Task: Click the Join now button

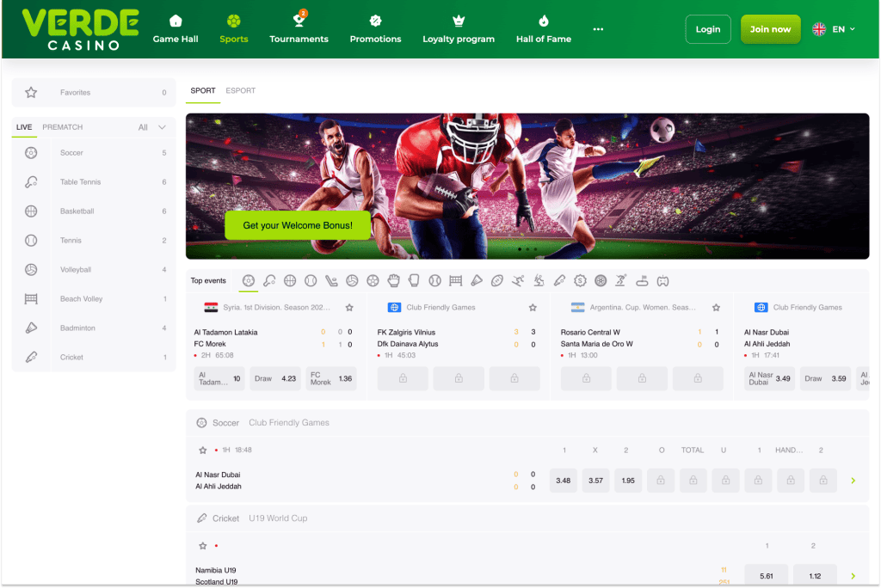Action: [770, 29]
